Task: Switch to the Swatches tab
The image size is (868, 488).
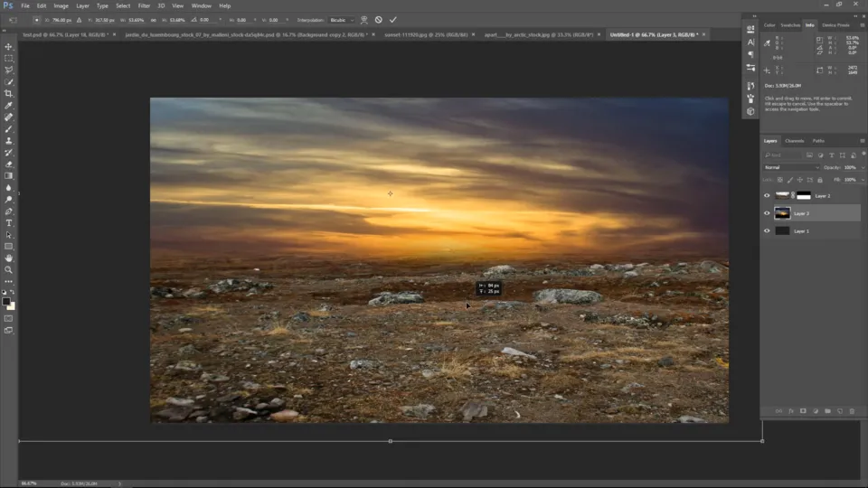Action: pyautogui.click(x=790, y=25)
